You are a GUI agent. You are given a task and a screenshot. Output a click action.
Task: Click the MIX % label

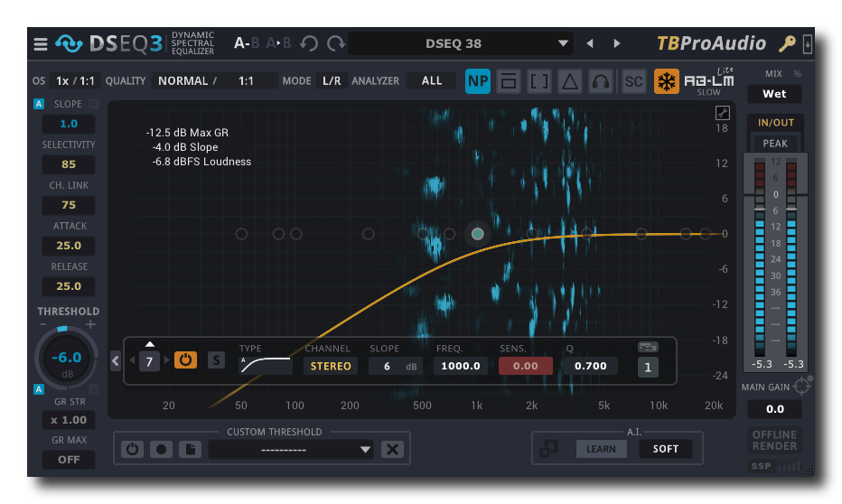(x=797, y=73)
